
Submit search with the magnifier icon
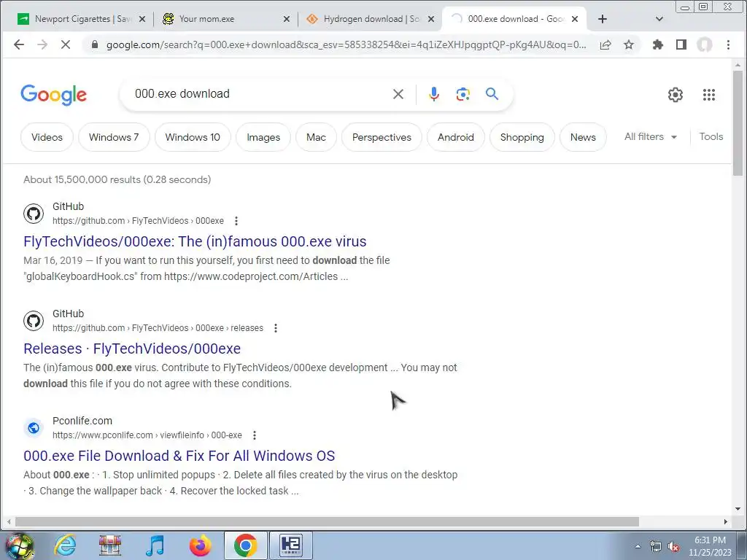[x=492, y=94]
